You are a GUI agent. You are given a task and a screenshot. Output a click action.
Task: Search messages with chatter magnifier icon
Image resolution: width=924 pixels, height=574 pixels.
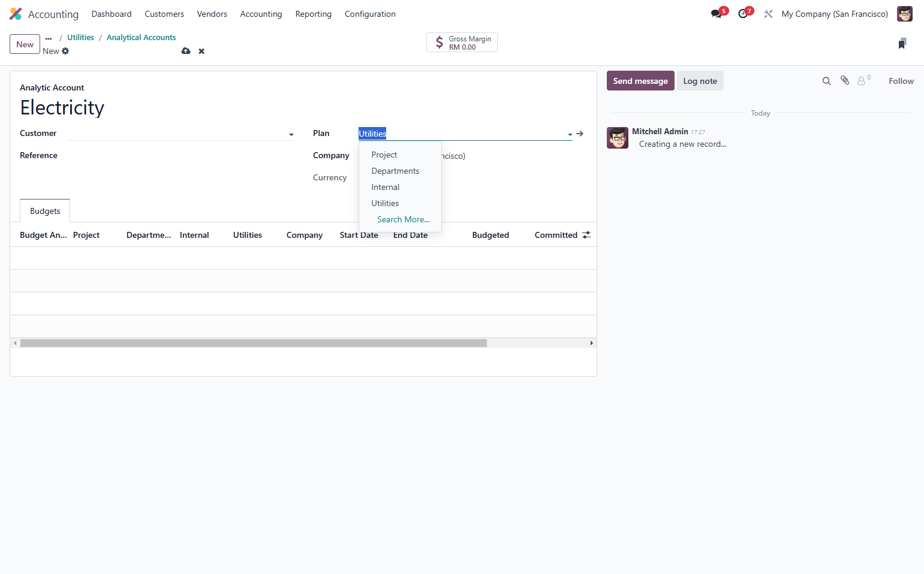point(826,81)
